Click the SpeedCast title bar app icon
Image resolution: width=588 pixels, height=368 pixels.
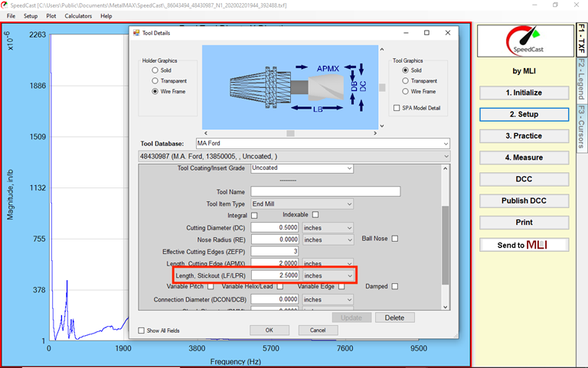click(x=4, y=5)
